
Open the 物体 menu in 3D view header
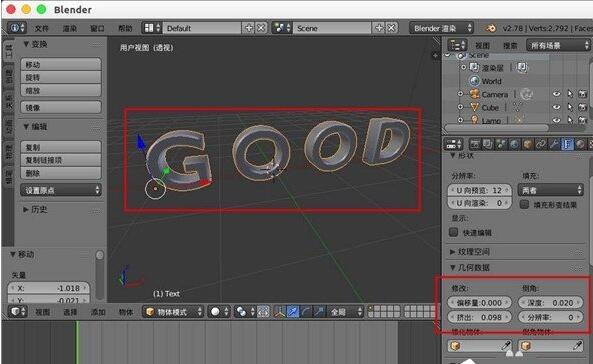click(126, 312)
